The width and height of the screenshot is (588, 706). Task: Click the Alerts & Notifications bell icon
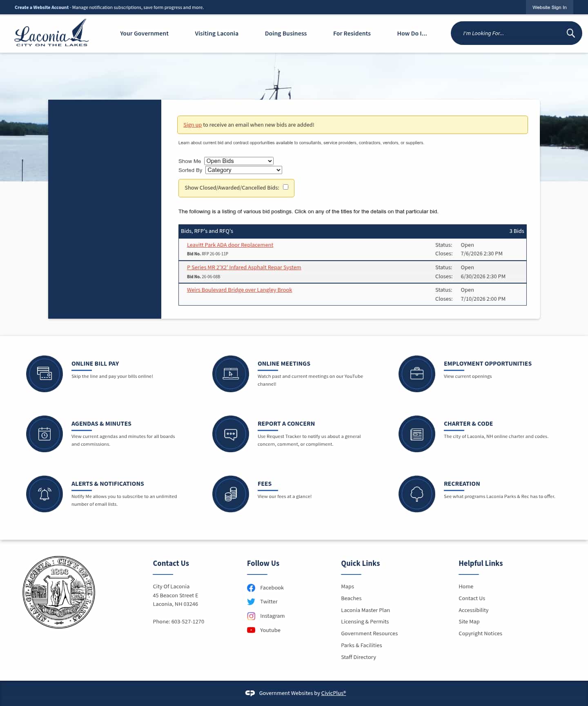[45, 494]
